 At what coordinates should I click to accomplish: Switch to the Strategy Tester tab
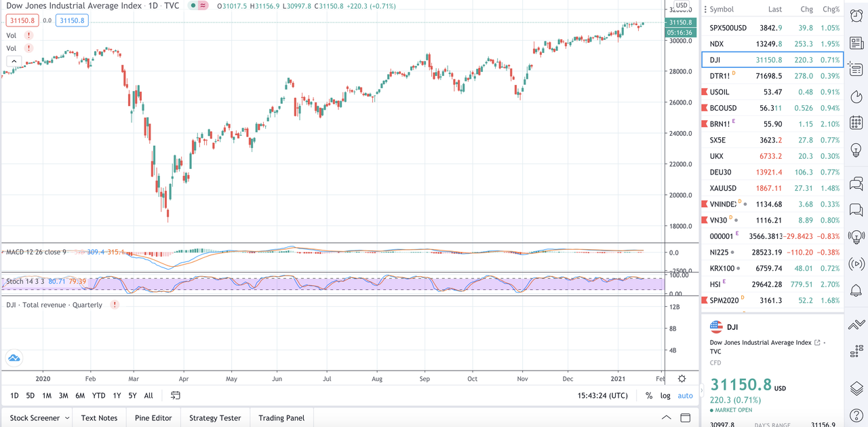pos(215,418)
